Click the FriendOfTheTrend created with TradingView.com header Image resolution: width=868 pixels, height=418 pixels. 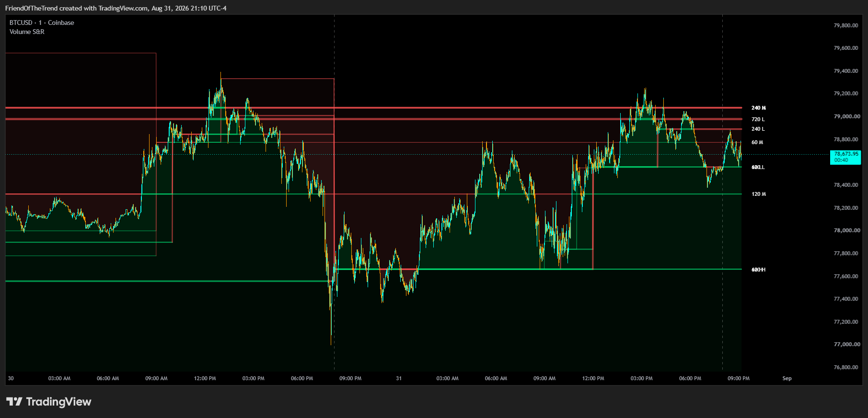(x=116, y=8)
